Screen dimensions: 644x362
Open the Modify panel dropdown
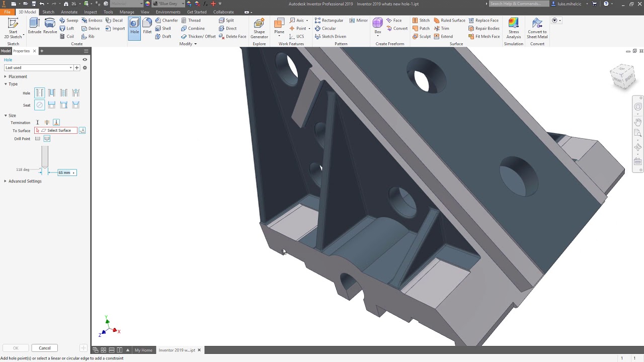click(188, 44)
